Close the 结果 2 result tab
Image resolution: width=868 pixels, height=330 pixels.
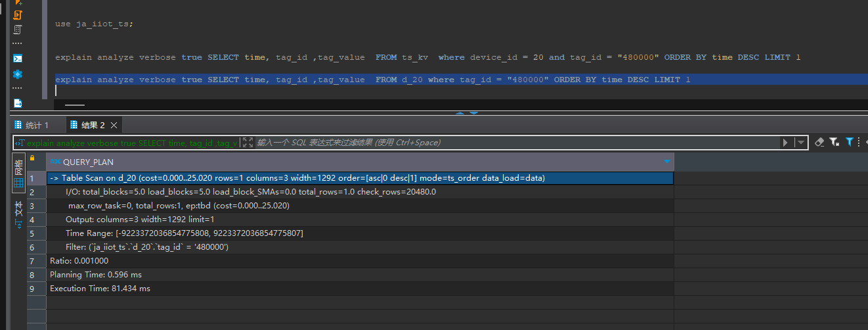coord(114,125)
